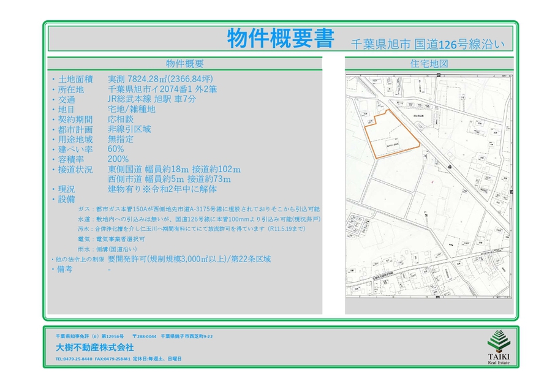Screen dimensions: 555x392
Task: Select the 備考 label
Action: pyautogui.click(x=64, y=269)
